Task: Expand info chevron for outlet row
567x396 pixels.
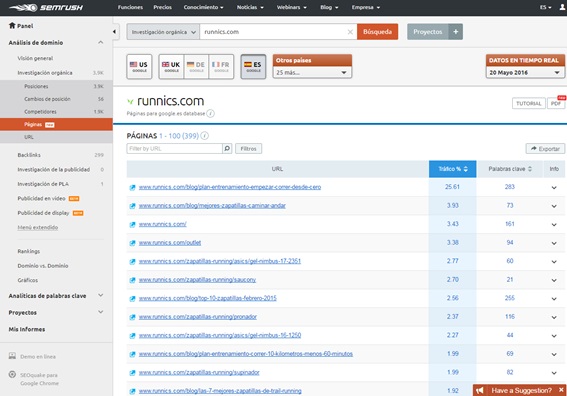Action: pyautogui.click(x=554, y=243)
